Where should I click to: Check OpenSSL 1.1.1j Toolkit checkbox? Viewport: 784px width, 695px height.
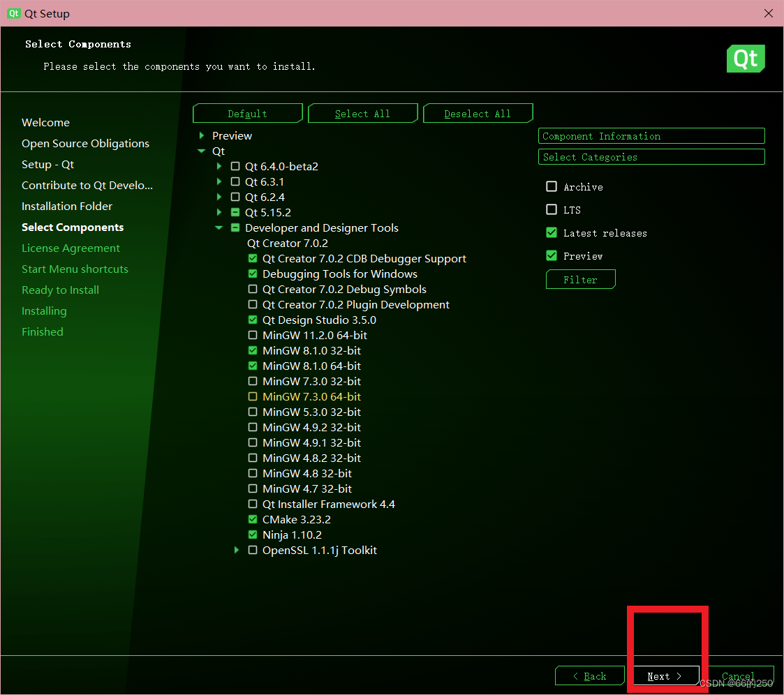pyautogui.click(x=253, y=550)
